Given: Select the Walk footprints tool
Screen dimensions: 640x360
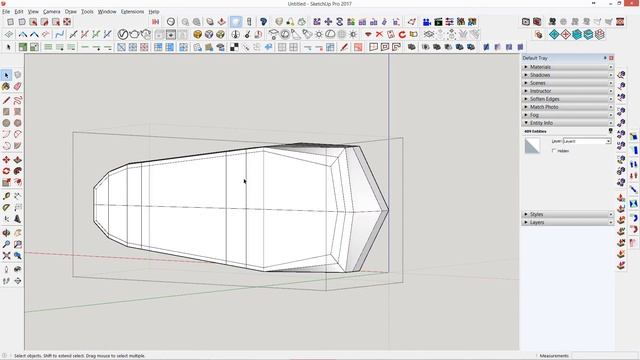Looking at the screenshot, I should tap(6, 281).
